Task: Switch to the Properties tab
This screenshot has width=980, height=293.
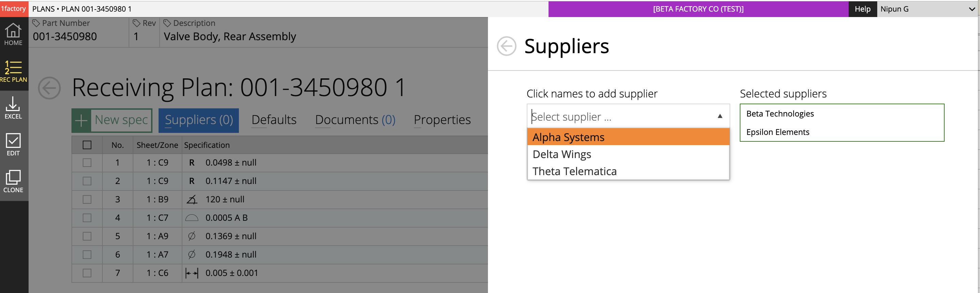Action: tap(442, 120)
